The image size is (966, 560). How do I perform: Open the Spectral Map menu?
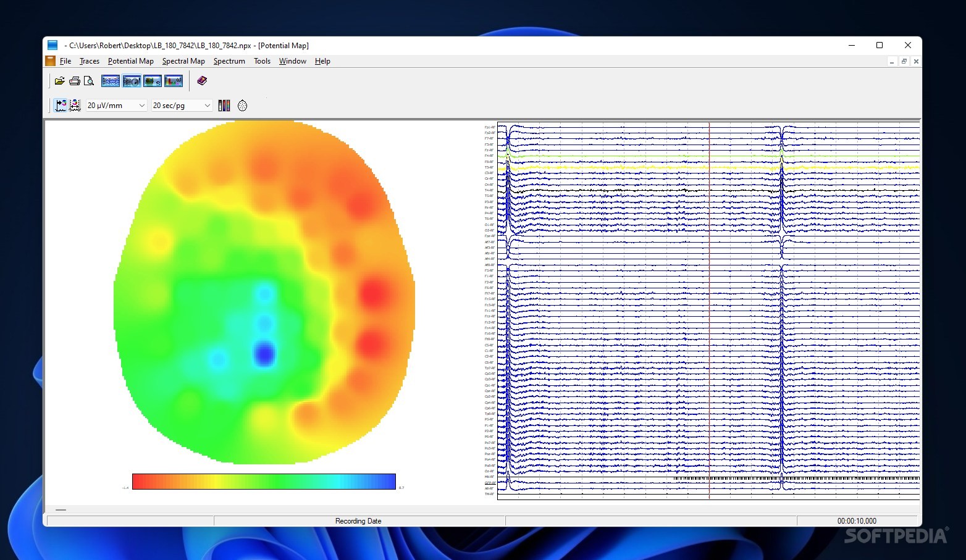click(183, 61)
